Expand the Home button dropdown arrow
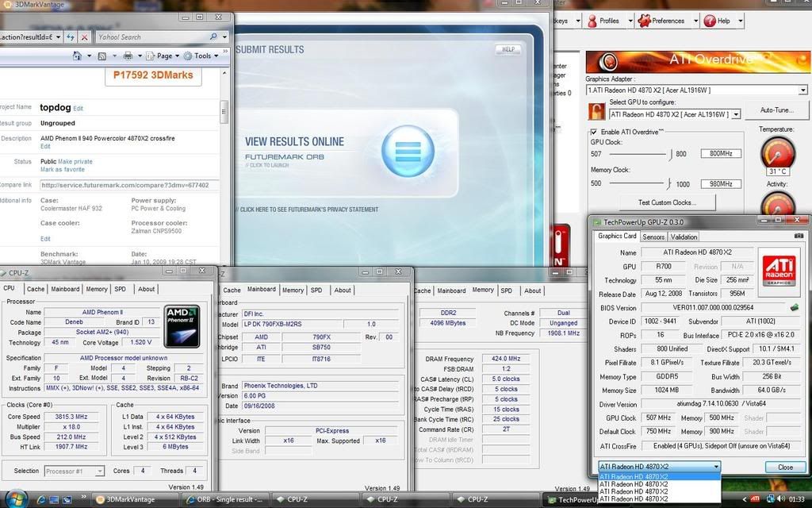This screenshot has width=812, height=508. point(89,56)
